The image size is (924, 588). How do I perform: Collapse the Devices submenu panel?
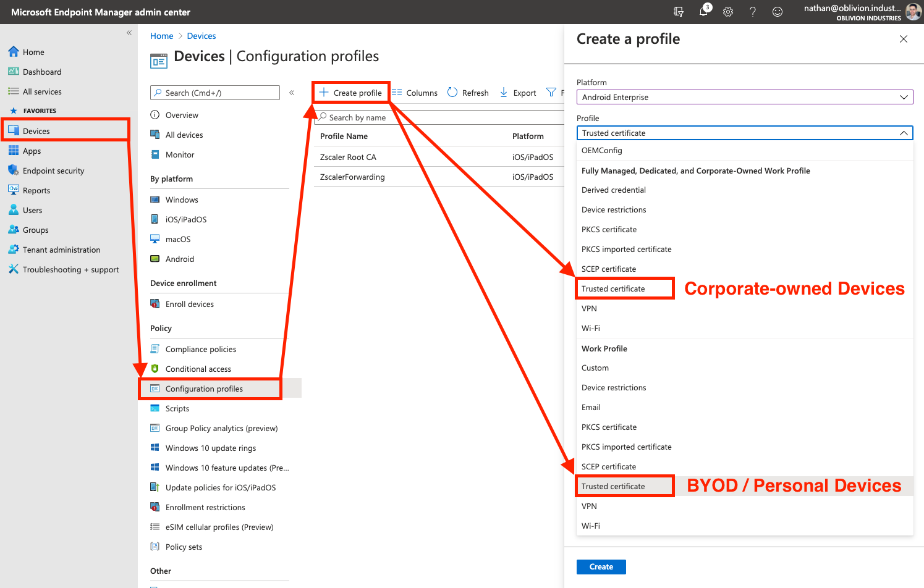(x=292, y=93)
